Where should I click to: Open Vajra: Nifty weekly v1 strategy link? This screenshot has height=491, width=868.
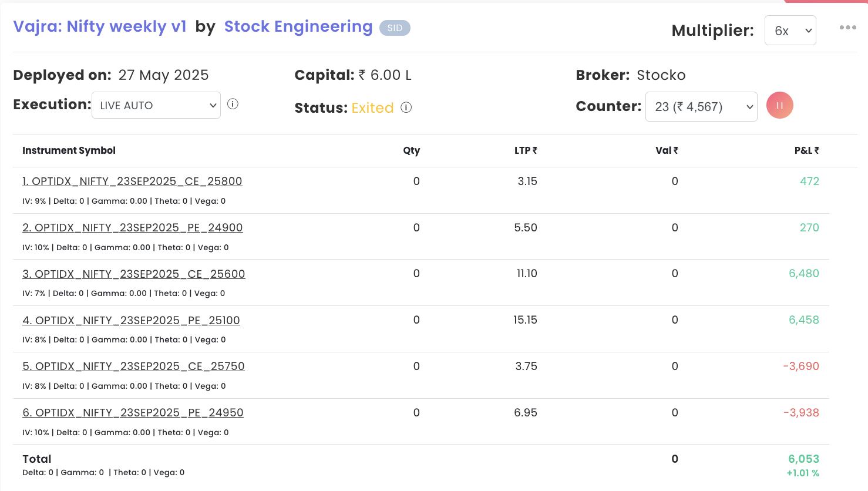(100, 26)
